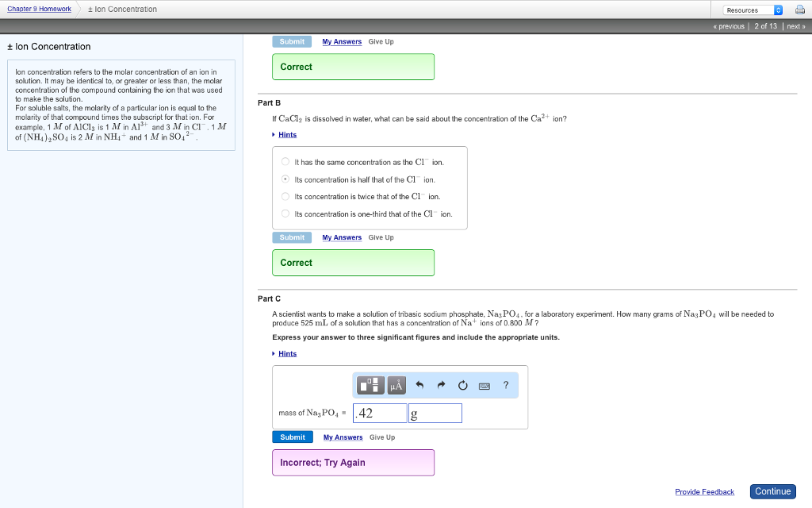Viewport: 812px width, 508px height.
Task: Click the redo arrow in answer toolbar
Action: [x=442, y=385]
